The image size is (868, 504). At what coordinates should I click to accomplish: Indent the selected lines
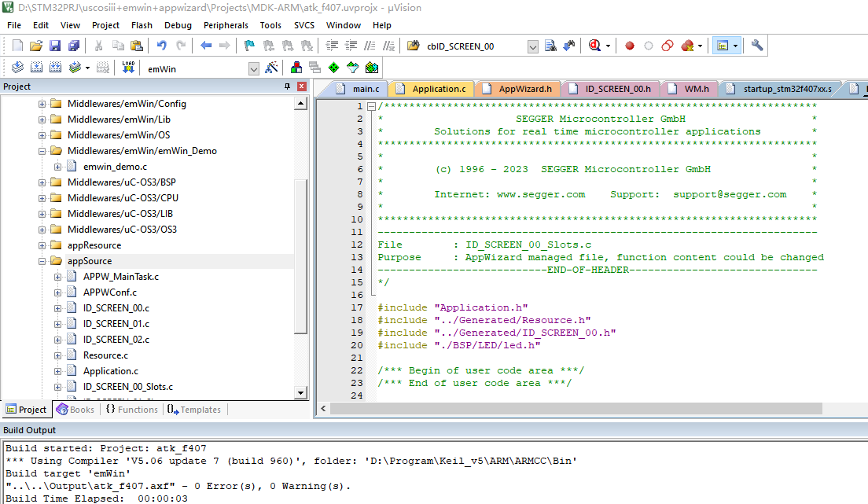(x=332, y=46)
